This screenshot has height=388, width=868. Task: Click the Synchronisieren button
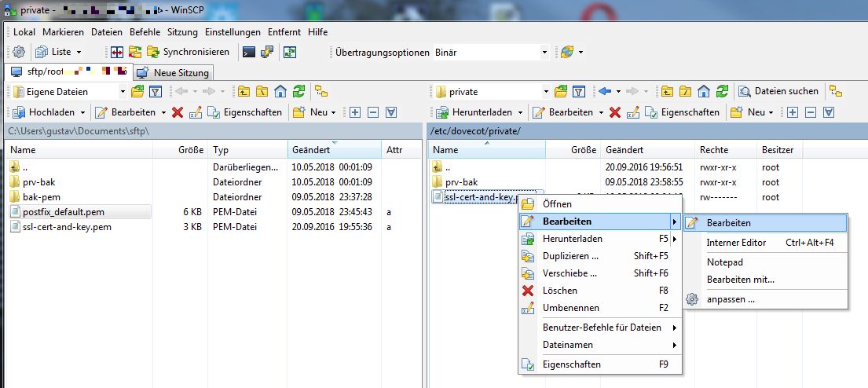click(x=189, y=52)
